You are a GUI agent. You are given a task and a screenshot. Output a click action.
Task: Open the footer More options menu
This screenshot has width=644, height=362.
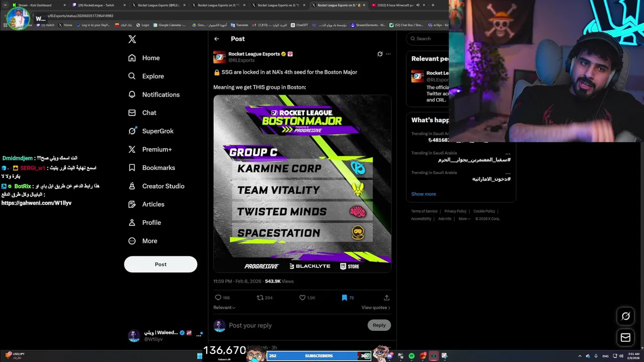click(x=464, y=219)
